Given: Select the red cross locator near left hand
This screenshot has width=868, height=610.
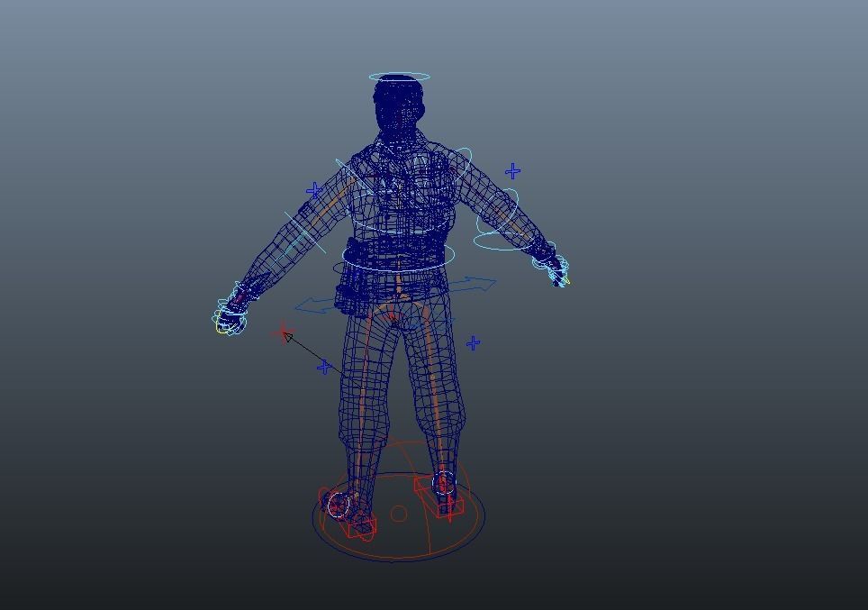Looking at the screenshot, I should click(x=284, y=333).
